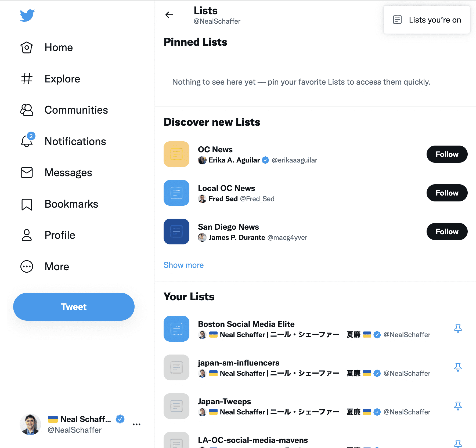The image size is (476, 448).
Task: Open the More sidebar menu
Action: click(x=27, y=266)
